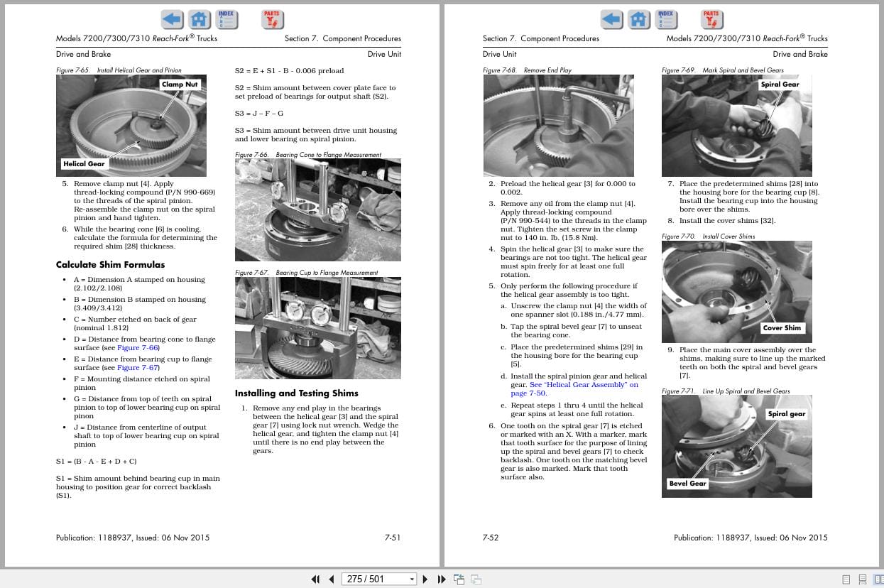Viewport: 884px width, 588px height.
Task: Open the INDEX icon on left page
Action: coord(227,19)
